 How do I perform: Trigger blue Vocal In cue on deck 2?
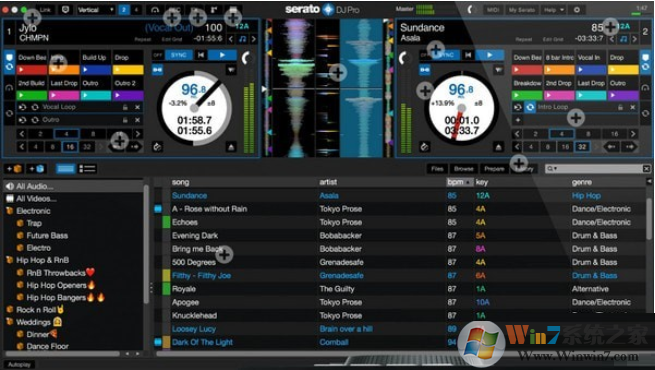coord(591,70)
